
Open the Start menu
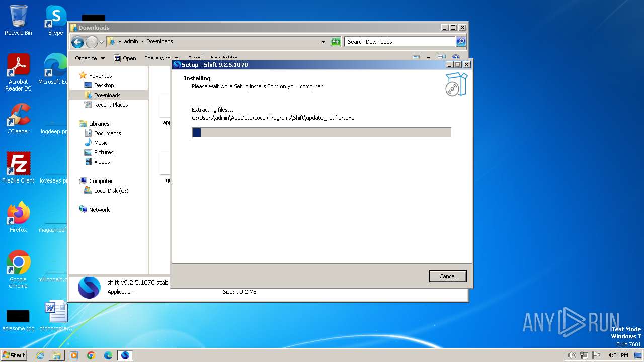point(14,355)
